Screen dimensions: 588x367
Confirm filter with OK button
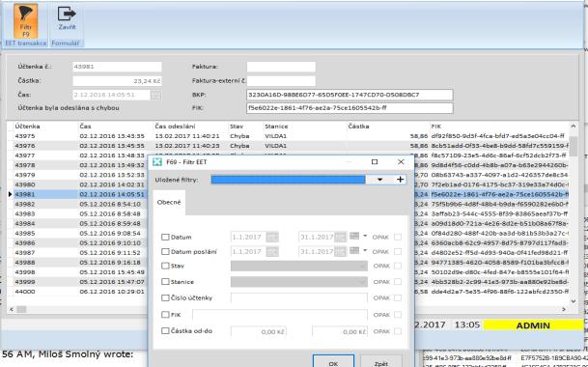pyautogui.click(x=333, y=362)
